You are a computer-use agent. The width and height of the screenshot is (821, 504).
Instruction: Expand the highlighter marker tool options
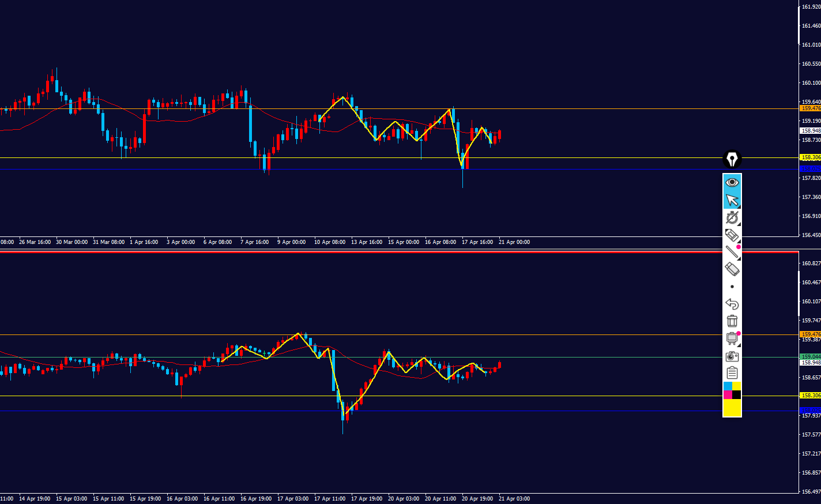pyautogui.click(x=732, y=235)
